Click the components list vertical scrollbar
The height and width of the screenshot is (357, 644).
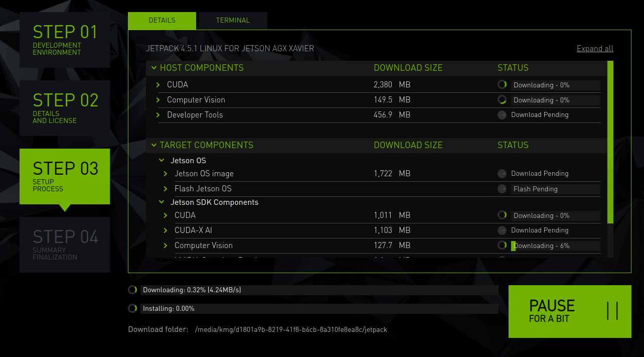coord(610,142)
